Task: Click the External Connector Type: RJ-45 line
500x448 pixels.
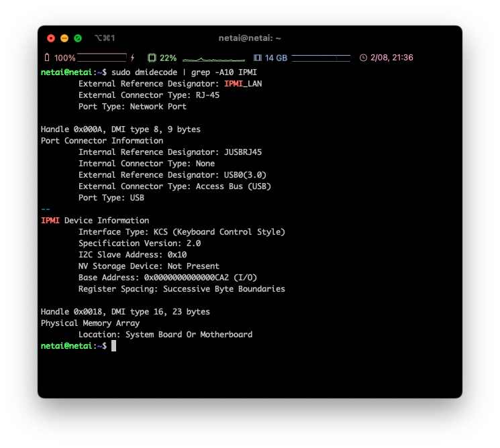Action: [149, 95]
